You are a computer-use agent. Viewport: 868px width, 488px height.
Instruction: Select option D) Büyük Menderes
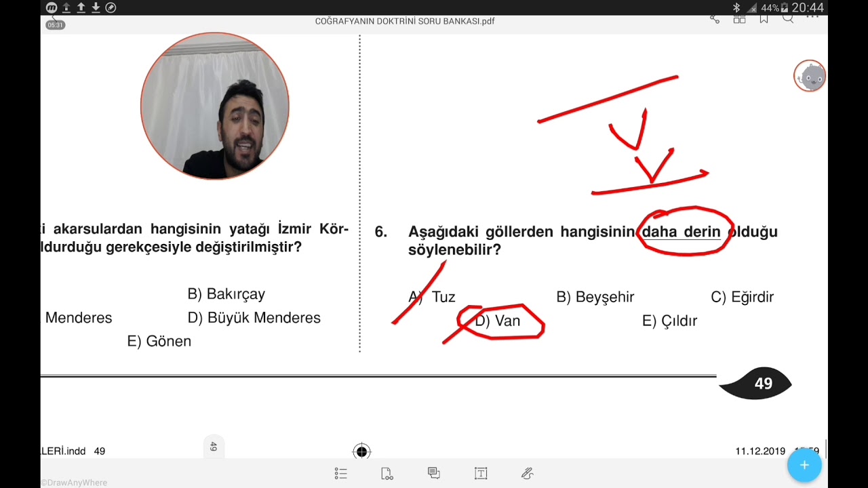(x=254, y=318)
